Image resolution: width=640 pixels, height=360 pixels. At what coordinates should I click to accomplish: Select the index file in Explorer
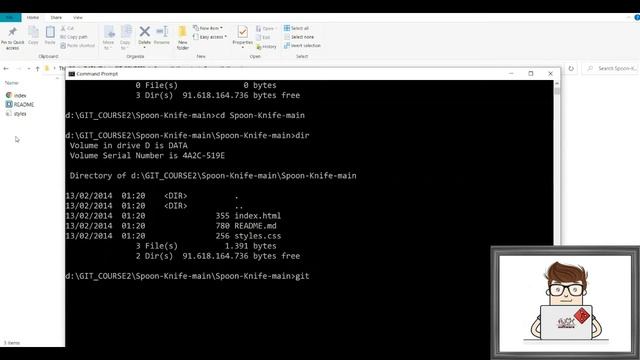pyautogui.click(x=16, y=95)
